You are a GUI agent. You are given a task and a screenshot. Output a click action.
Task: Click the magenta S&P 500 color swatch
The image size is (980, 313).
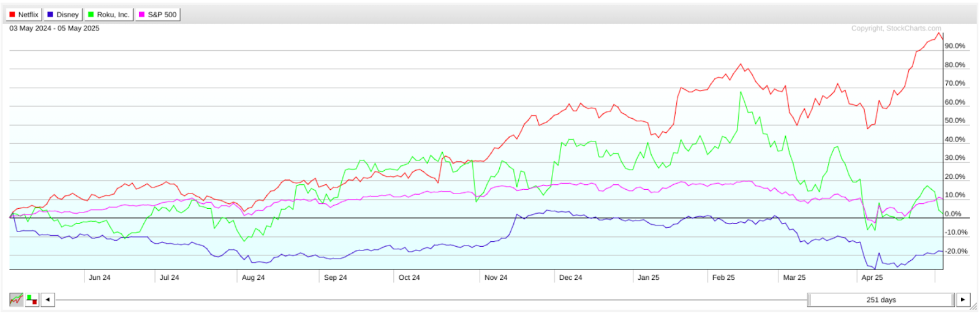coord(142,14)
